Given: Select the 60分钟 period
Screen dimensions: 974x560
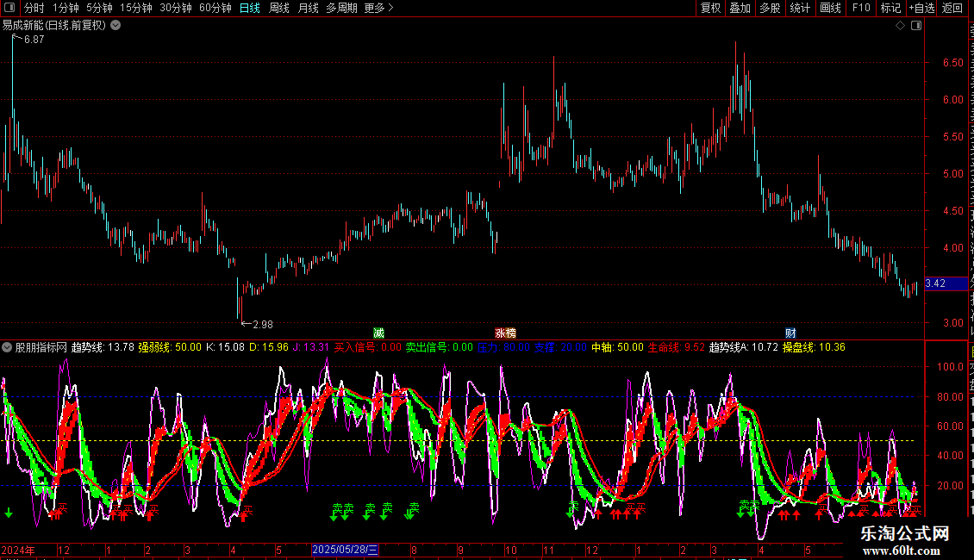Looking at the screenshot, I should (x=215, y=8).
